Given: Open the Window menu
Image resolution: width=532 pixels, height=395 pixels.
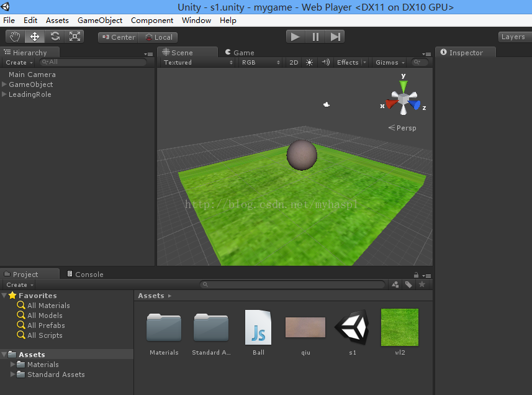Looking at the screenshot, I should pos(196,20).
